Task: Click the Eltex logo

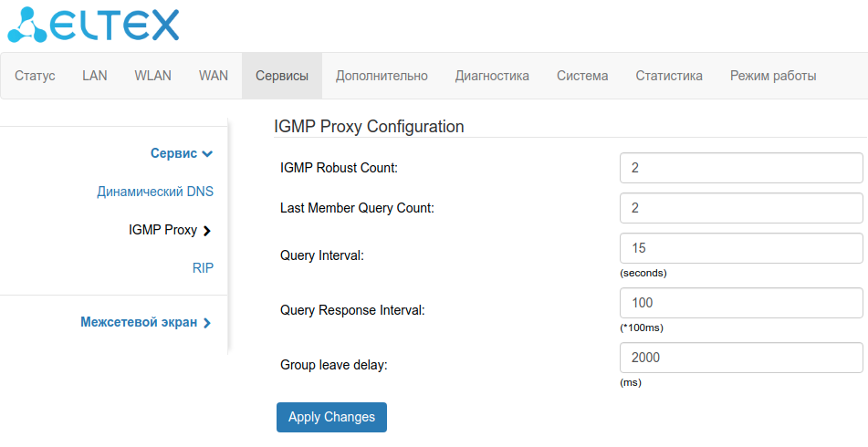Action: tap(92, 26)
